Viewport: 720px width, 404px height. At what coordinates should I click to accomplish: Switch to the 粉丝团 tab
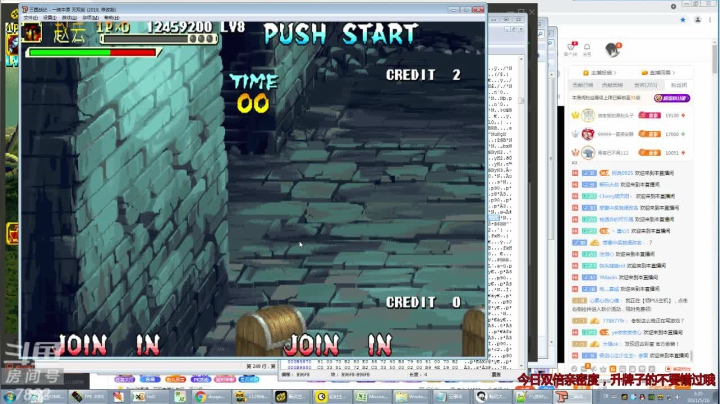coord(679,85)
